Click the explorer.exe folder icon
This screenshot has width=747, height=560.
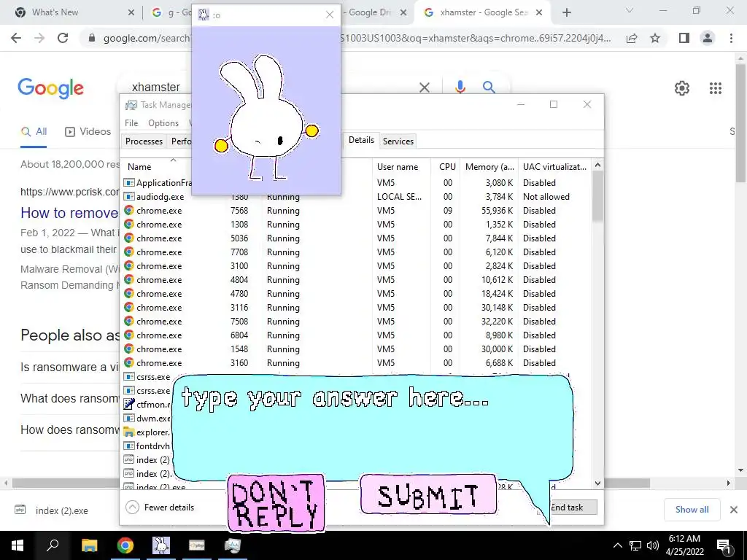[x=128, y=432]
